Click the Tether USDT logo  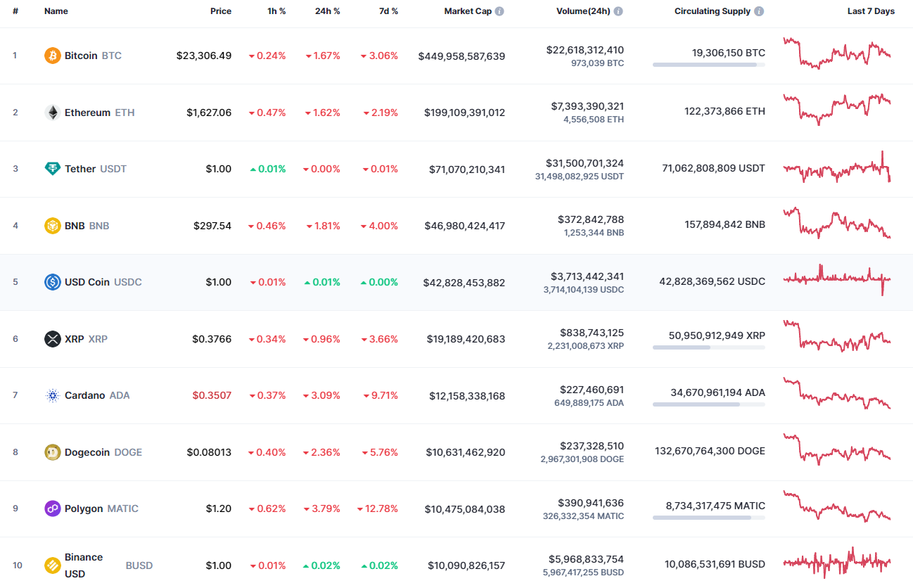[x=53, y=169]
